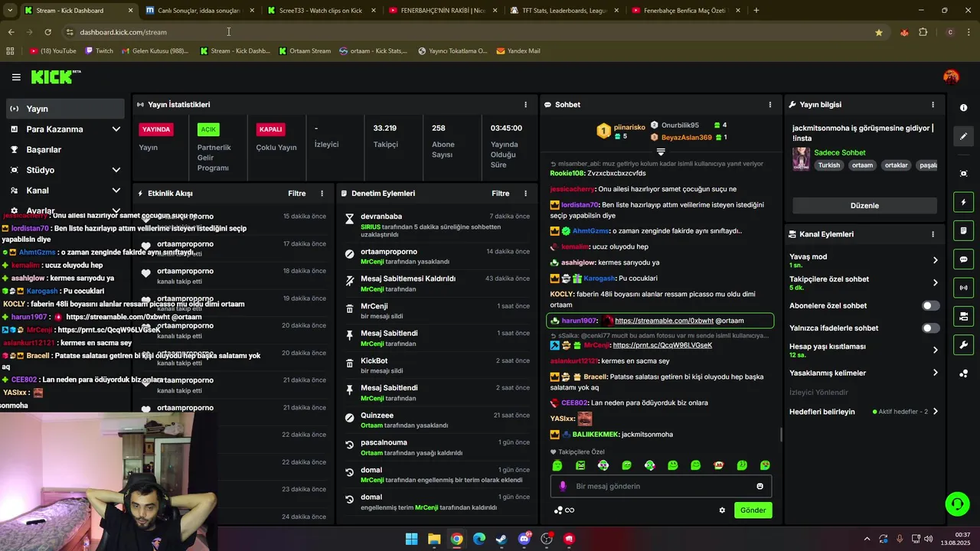Open streamable.com link from harun1907
The width and height of the screenshot is (980, 551).
click(x=664, y=321)
